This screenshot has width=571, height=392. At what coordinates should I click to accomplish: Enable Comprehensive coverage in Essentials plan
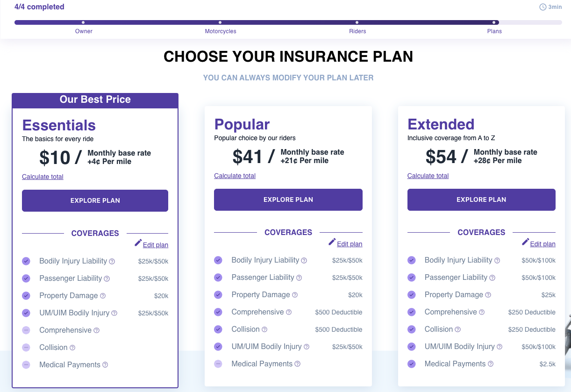[26, 330]
